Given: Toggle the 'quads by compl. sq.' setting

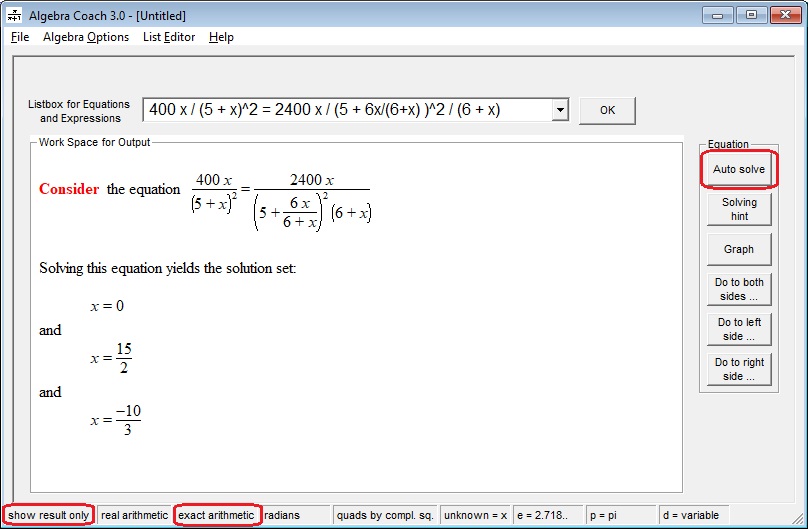Looking at the screenshot, I should (385, 515).
